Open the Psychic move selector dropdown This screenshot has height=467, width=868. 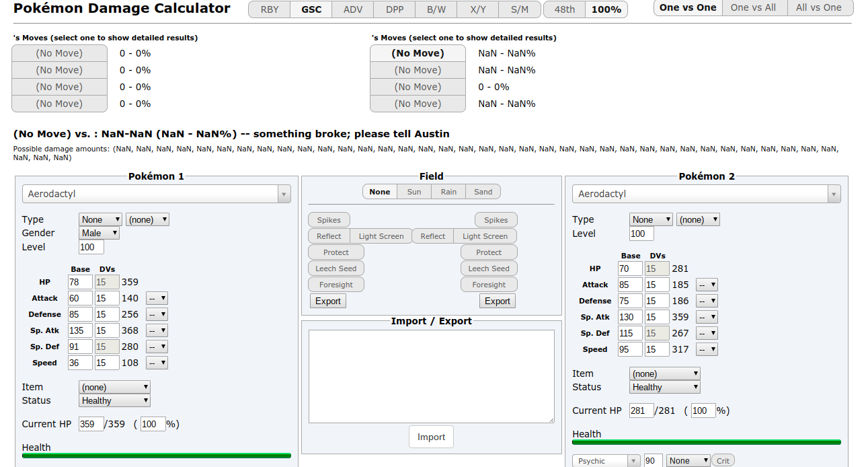(606, 461)
